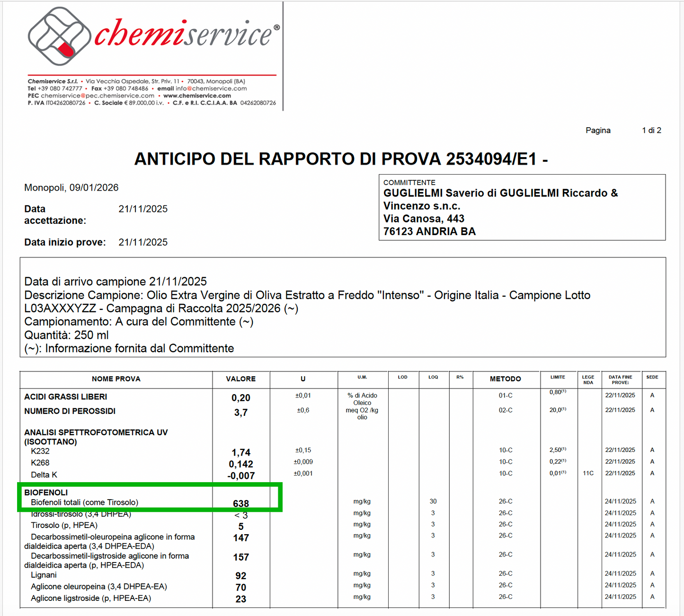Screen dimensions: 684x616
Task: Click 'Biofenoli totali (come Tirosolo)' row name
Action: 85,502
